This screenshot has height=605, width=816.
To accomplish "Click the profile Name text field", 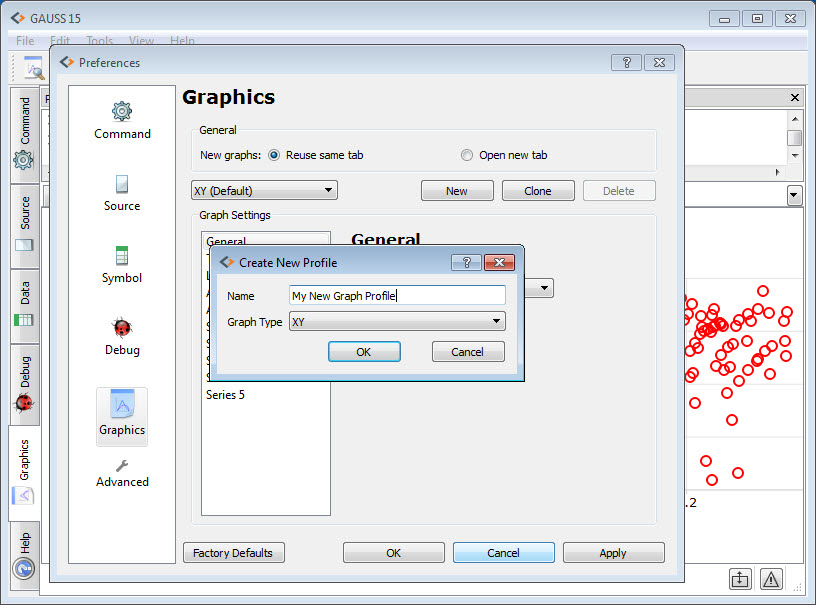I will pyautogui.click(x=397, y=295).
